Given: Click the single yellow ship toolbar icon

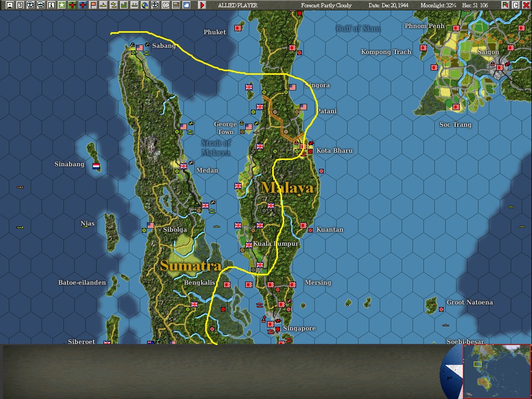Looking at the screenshot, I should coord(103,5).
